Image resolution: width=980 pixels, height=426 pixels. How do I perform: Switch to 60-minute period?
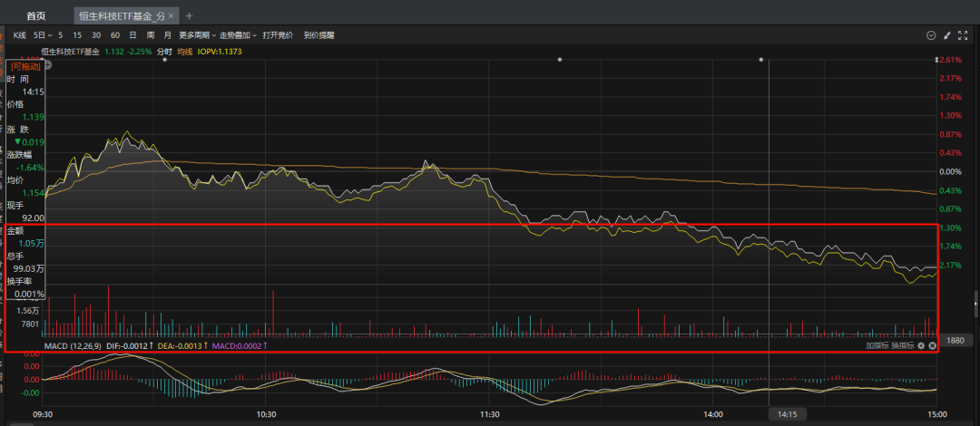point(115,34)
